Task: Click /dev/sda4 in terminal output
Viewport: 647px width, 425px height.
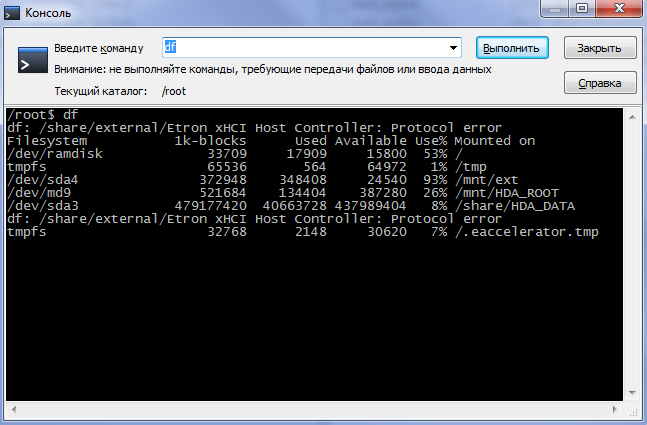Action: [x=43, y=180]
